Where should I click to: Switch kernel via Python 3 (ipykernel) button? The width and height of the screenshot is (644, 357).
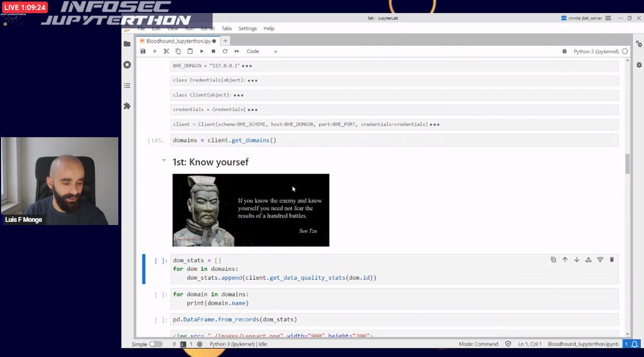pyautogui.click(x=595, y=52)
